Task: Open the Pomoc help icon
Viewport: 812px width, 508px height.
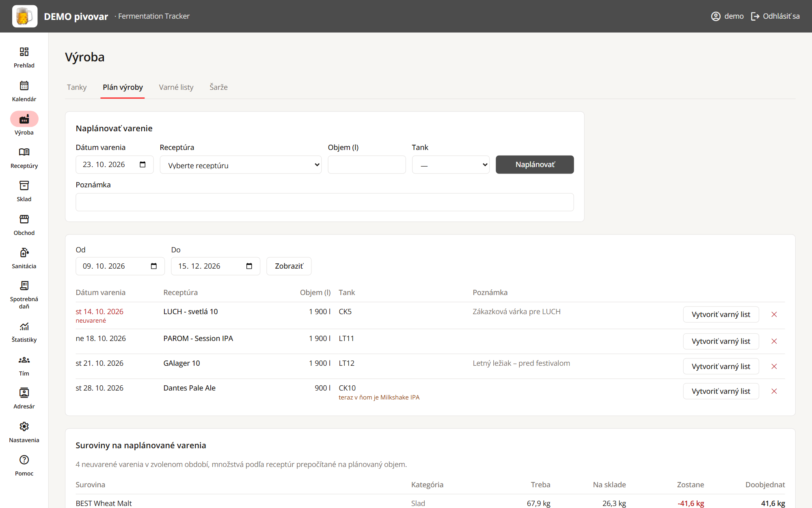Action: point(24,460)
